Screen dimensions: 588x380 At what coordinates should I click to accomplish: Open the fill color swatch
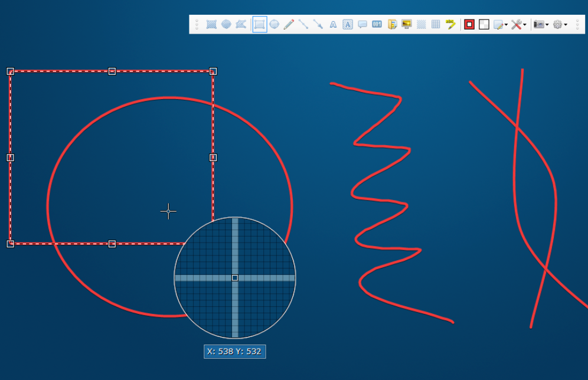[x=484, y=25]
